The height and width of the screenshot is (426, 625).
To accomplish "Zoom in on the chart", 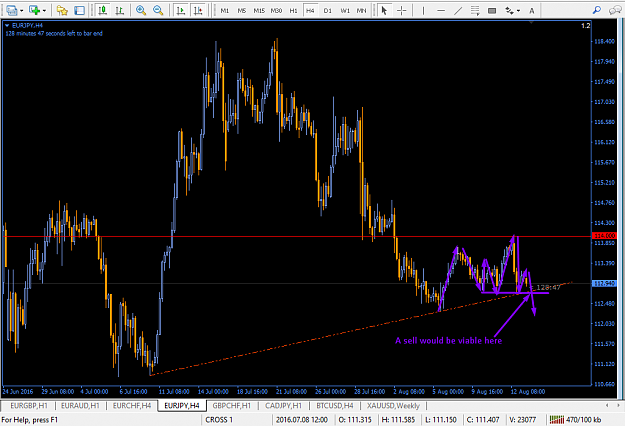I will click(141, 10).
